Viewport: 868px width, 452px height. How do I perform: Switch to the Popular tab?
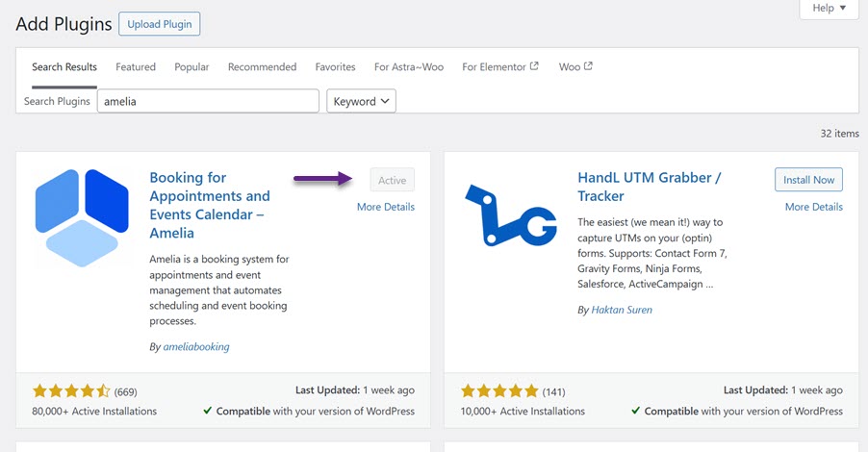[191, 67]
